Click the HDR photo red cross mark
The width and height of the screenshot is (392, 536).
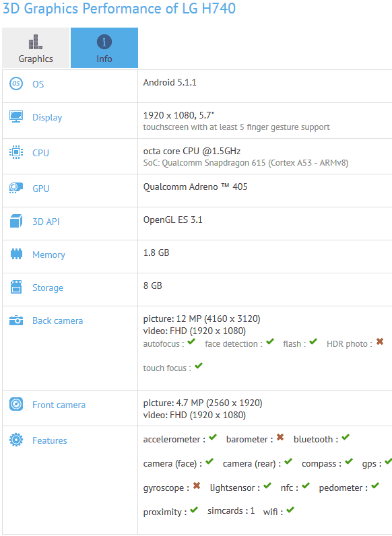pyautogui.click(x=380, y=341)
